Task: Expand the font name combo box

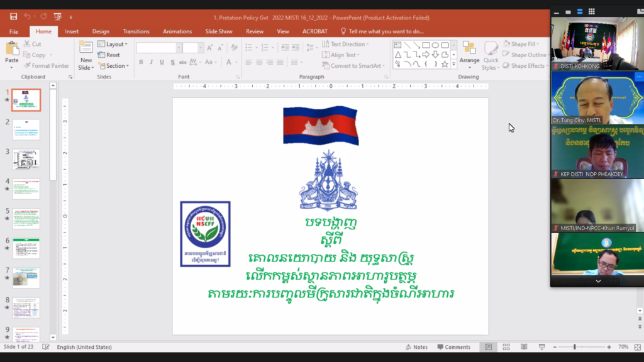Action: point(179,48)
